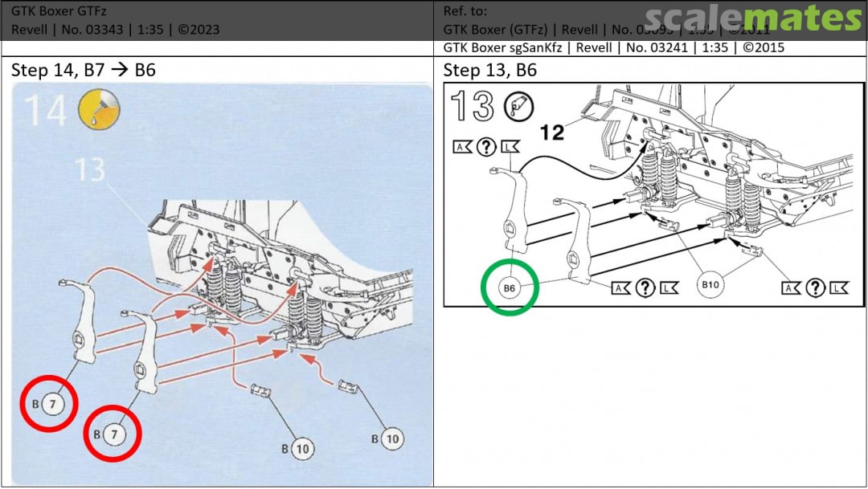Image resolution: width=868 pixels, height=489 pixels.
Task: Click the yellow glue icon beside step 14
Action: click(x=98, y=108)
